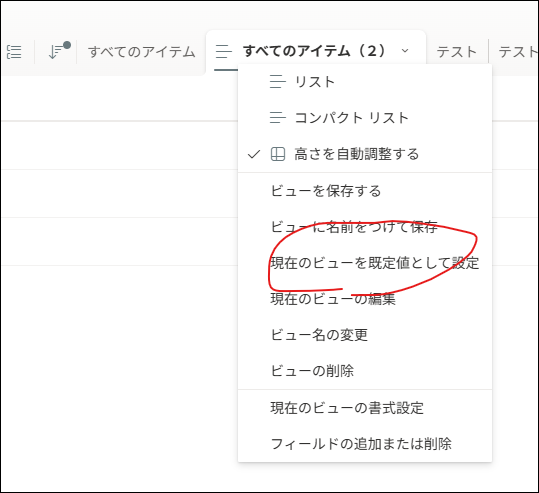The height and width of the screenshot is (493, 539).
Task: Click the list icon beside リスト
Action: 277,82
